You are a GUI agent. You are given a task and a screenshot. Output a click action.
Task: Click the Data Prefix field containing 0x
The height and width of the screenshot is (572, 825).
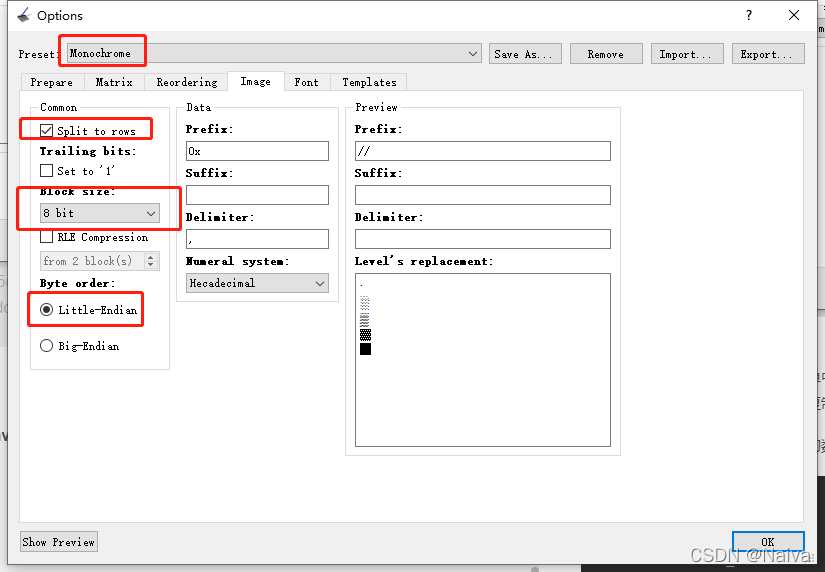tap(257, 151)
